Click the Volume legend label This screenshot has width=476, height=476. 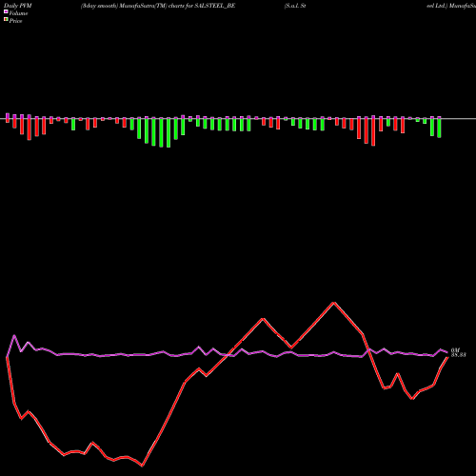coord(18,13)
